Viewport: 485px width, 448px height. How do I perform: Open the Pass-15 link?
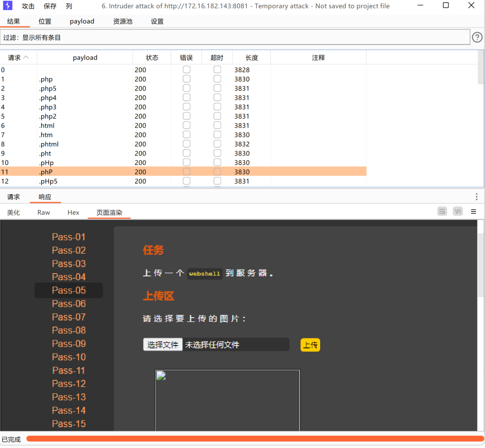coord(69,423)
